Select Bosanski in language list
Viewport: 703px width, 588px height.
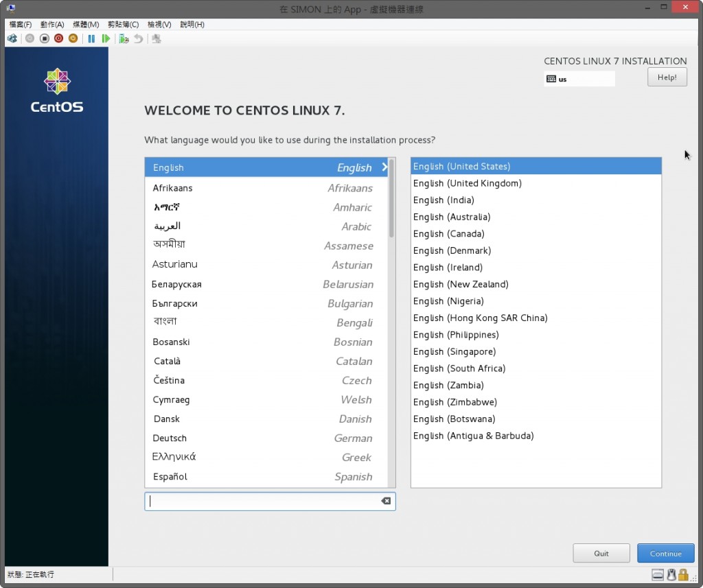point(266,342)
